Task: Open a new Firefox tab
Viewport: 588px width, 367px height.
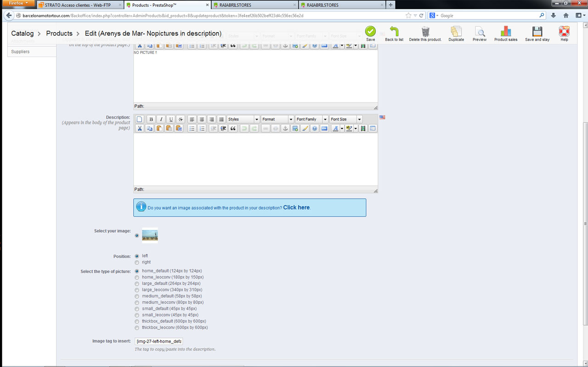Action: click(390, 5)
